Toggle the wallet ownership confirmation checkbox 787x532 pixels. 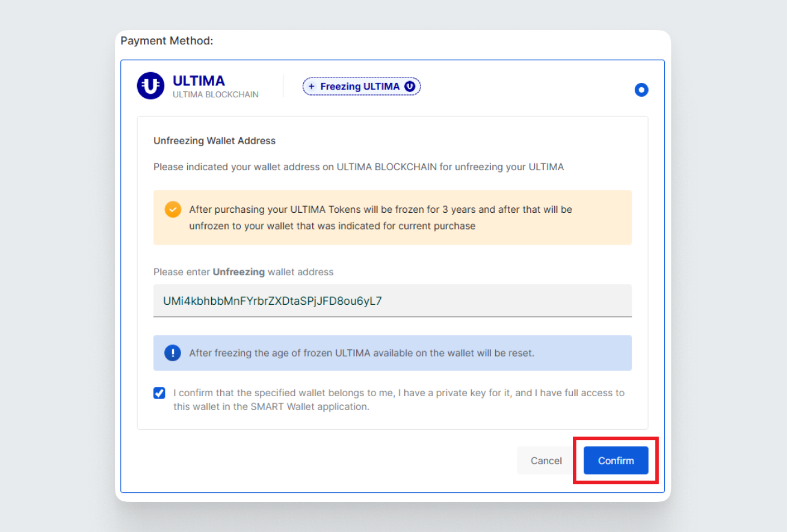tap(159, 393)
